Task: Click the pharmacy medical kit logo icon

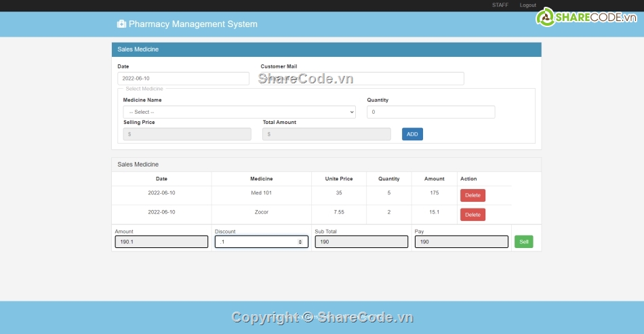Action: (x=121, y=24)
